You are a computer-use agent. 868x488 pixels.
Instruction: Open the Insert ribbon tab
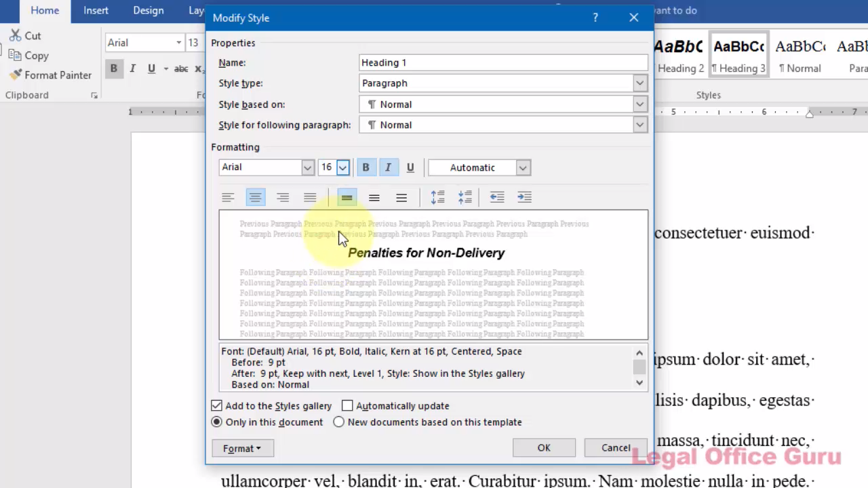coord(96,10)
